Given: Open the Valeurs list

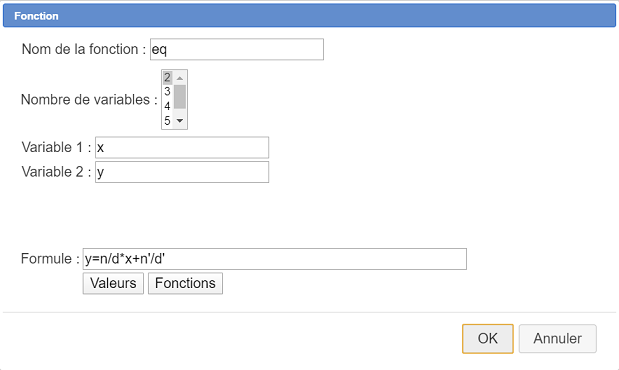Looking at the screenshot, I should [113, 283].
